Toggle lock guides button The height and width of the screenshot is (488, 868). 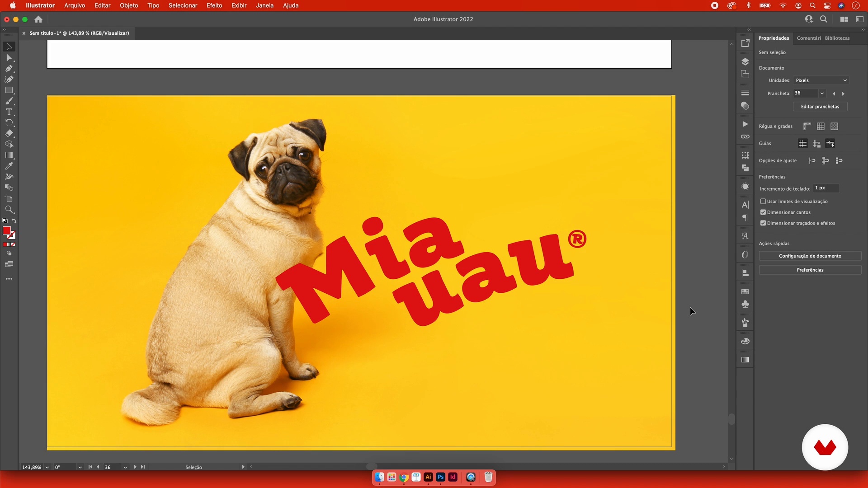point(816,144)
